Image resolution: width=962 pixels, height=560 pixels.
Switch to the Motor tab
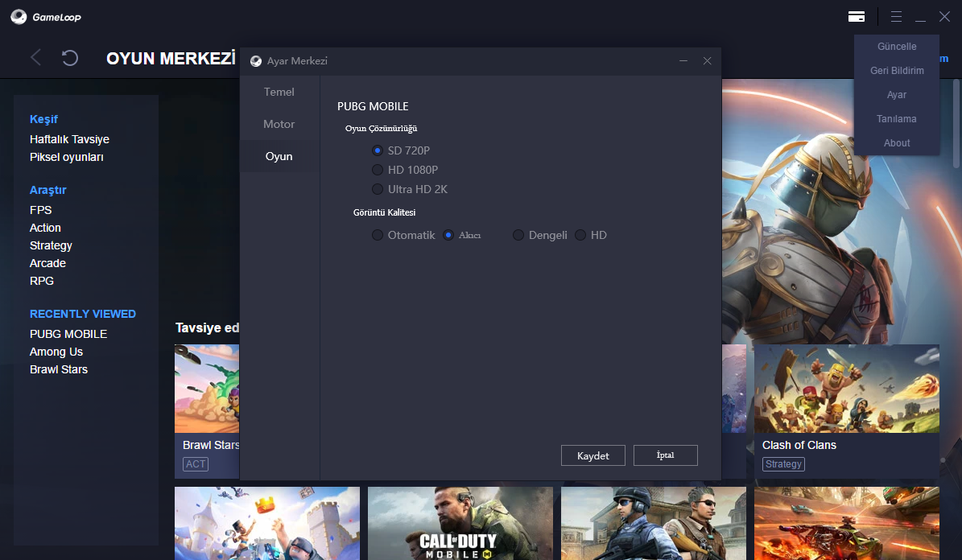click(x=279, y=124)
